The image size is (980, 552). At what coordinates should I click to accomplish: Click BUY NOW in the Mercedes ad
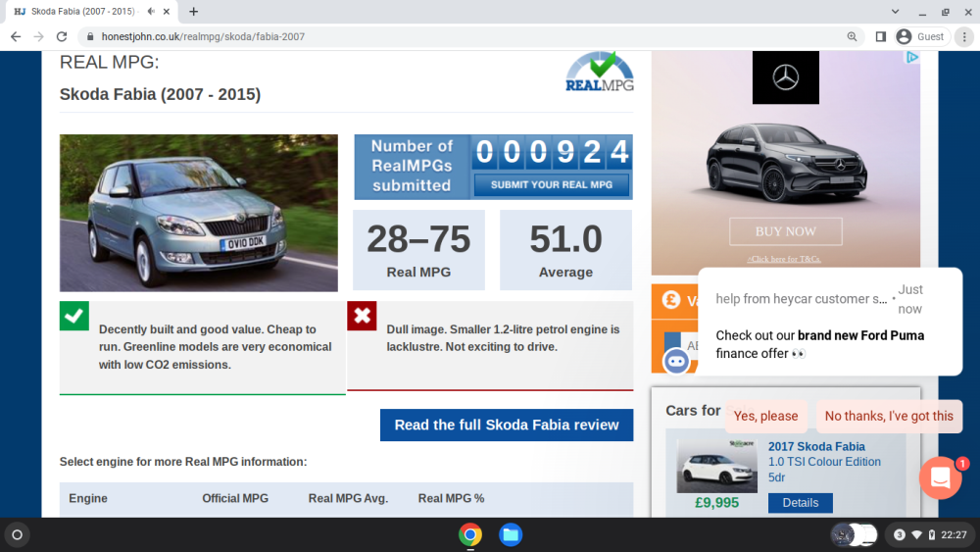(786, 231)
